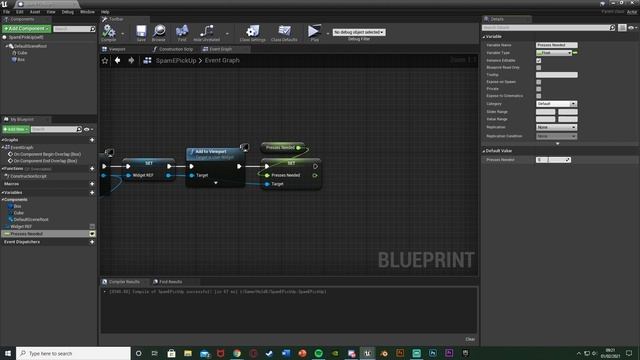The image size is (640, 360).
Task: Toggle Private checkbox
Action: [538, 89]
